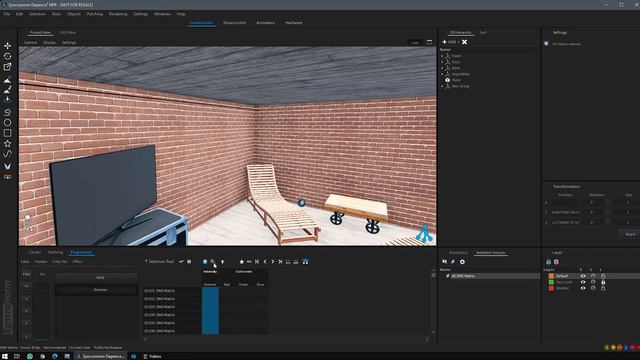Switch to the CAD View tab
The width and height of the screenshot is (640, 360).
point(67,32)
